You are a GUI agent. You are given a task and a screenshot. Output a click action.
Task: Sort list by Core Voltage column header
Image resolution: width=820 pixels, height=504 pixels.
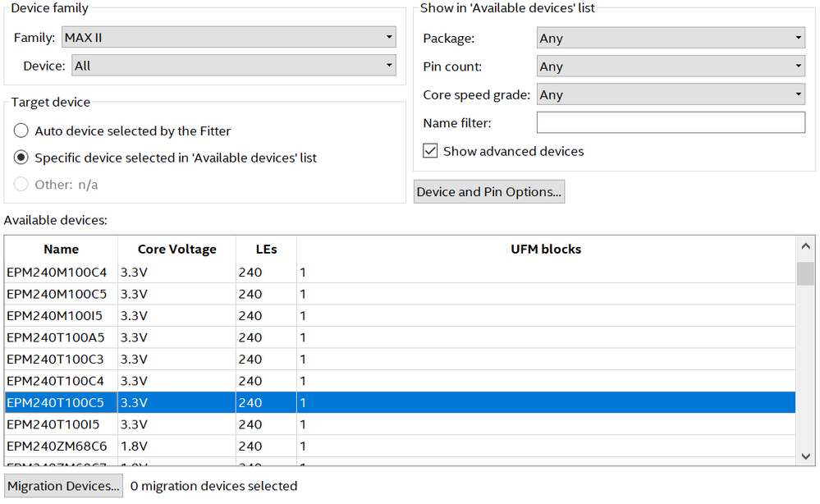176,250
